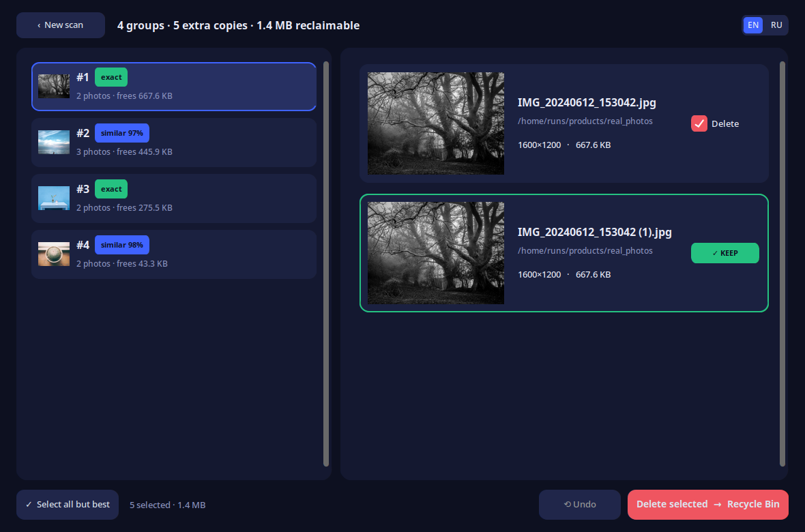Select group #3 blue table thumbnail
This screenshot has height=532, width=805.
pyautogui.click(x=54, y=198)
